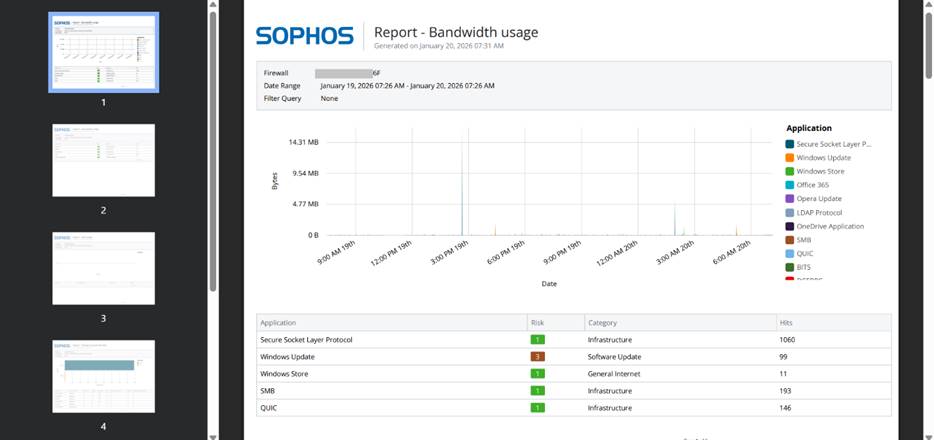This screenshot has height=440, width=934.
Task: Click the Windows Update orange legend swatch
Action: (x=790, y=158)
